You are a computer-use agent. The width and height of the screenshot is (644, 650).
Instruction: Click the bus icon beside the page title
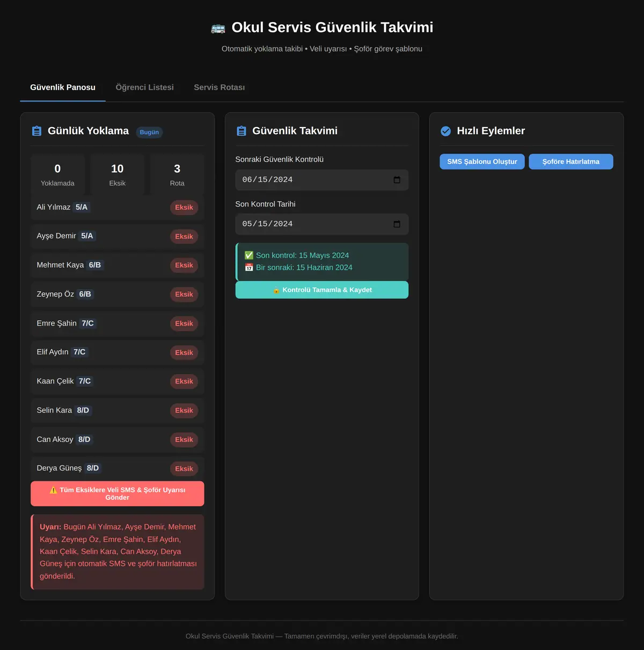pos(218,28)
